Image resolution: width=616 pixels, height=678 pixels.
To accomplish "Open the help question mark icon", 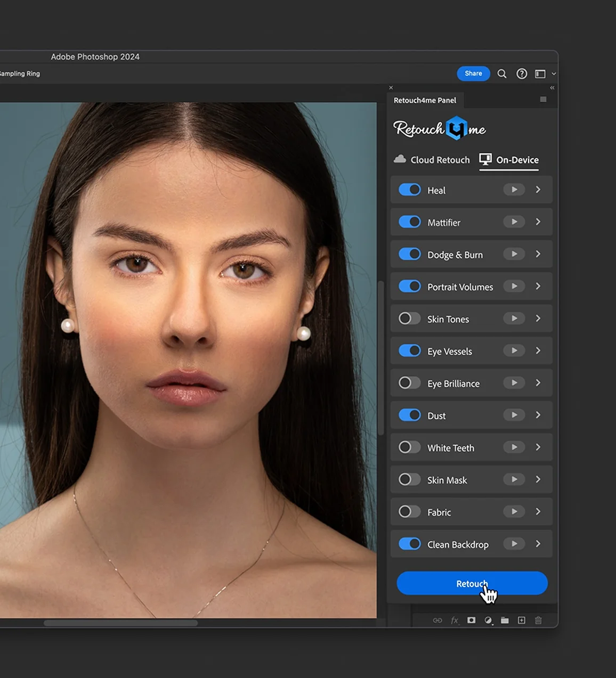I will (x=522, y=74).
